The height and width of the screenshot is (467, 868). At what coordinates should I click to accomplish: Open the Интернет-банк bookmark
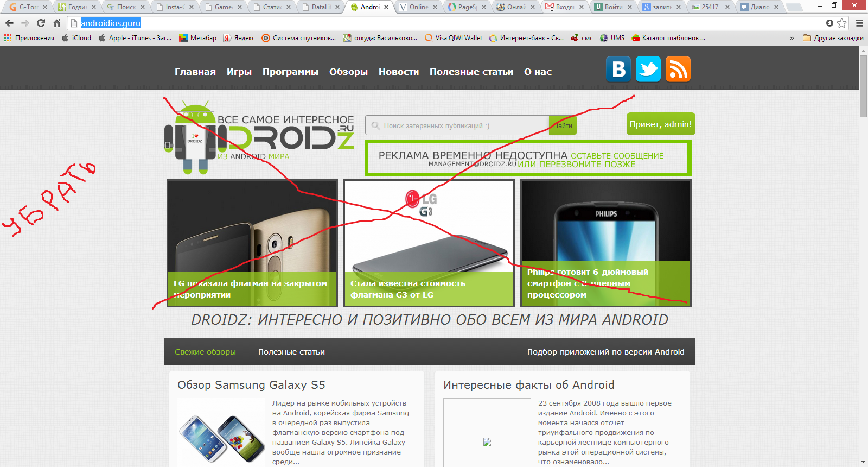click(526, 38)
